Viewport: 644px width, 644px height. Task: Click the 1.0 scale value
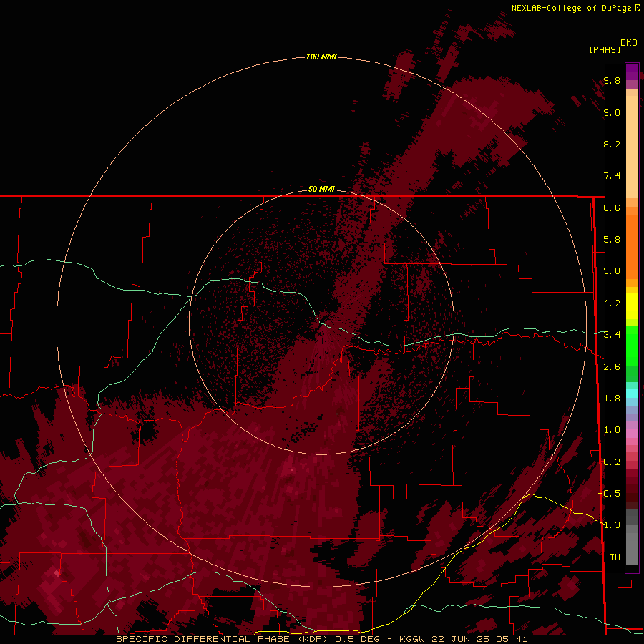tap(612, 430)
